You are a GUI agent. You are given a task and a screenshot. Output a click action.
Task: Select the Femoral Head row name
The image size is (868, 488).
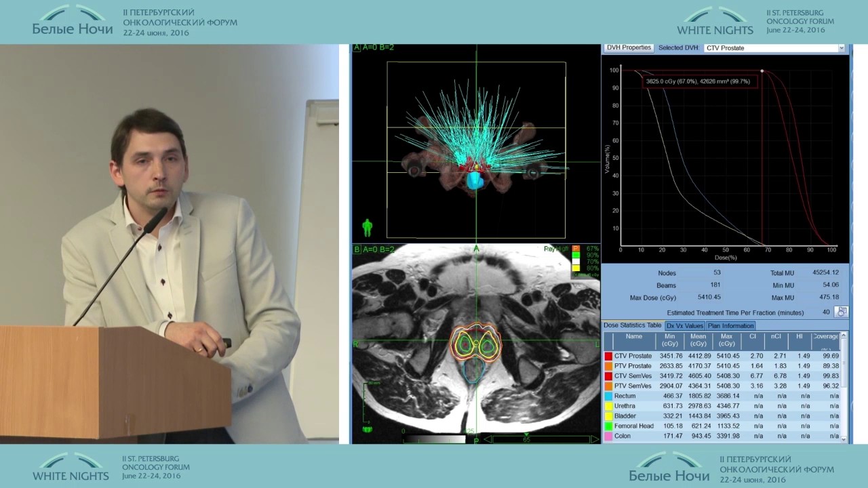634,426
